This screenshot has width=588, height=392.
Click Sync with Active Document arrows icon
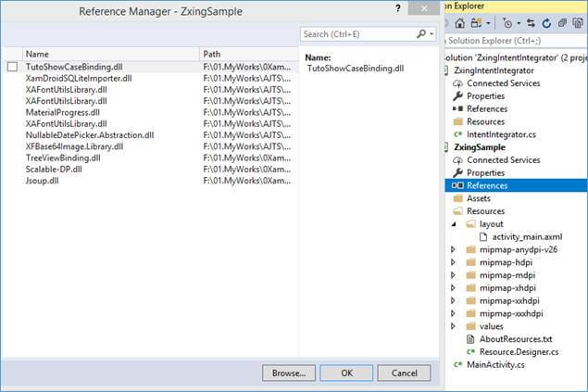tap(531, 23)
